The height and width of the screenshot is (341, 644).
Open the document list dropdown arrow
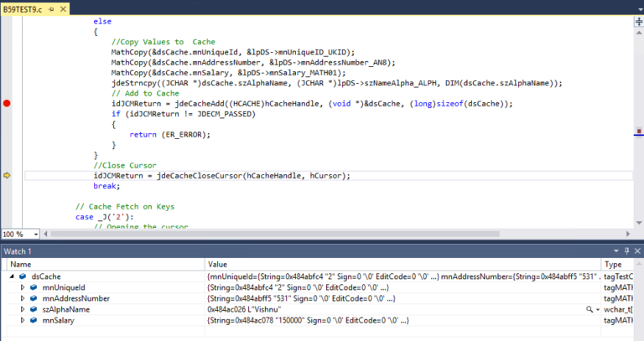pos(641,9)
